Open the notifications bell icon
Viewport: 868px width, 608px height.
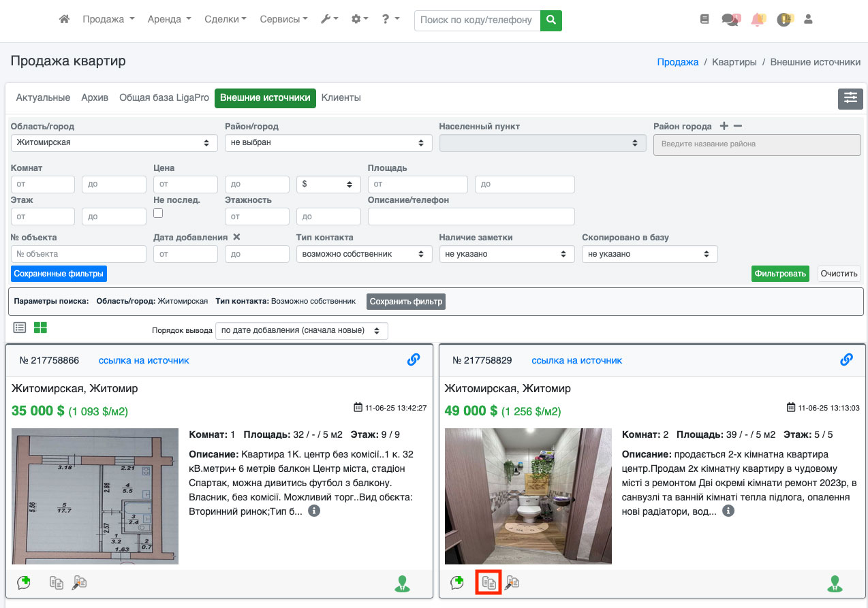click(x=758, y=20)
